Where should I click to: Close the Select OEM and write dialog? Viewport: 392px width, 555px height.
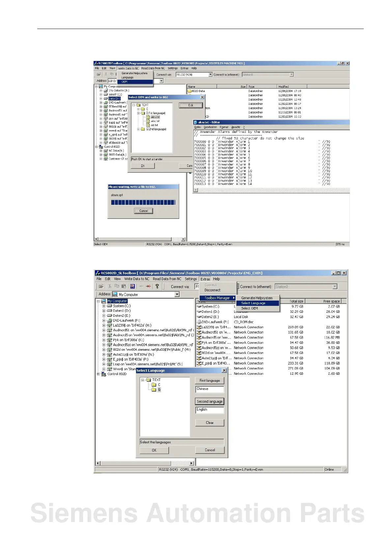coord(202,97)
